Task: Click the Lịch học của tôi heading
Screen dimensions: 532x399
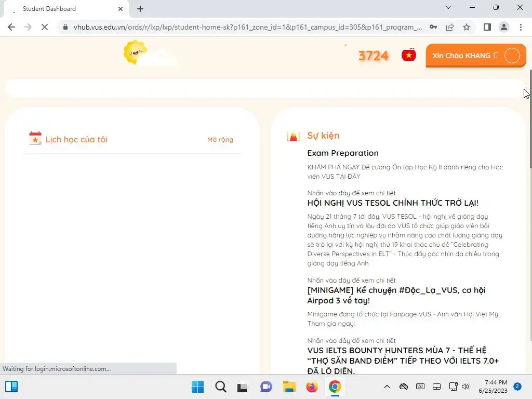Action: tap(77, 139)
